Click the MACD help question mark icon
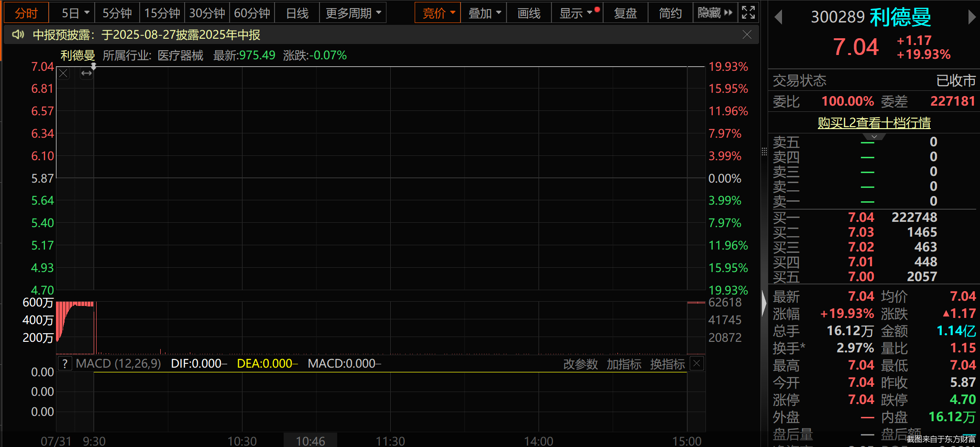The height and width of the screenshot is (447, 980). (65, 364)
